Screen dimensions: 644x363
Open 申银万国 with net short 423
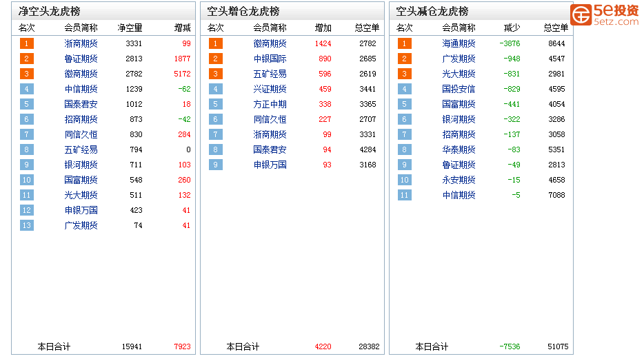(81, 210)
